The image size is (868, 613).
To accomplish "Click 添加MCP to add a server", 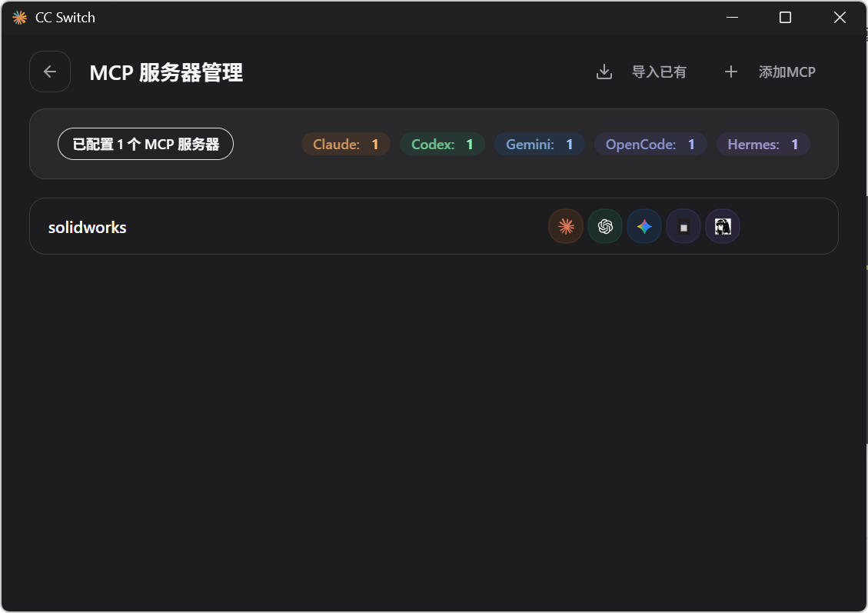I will [770, 72].
